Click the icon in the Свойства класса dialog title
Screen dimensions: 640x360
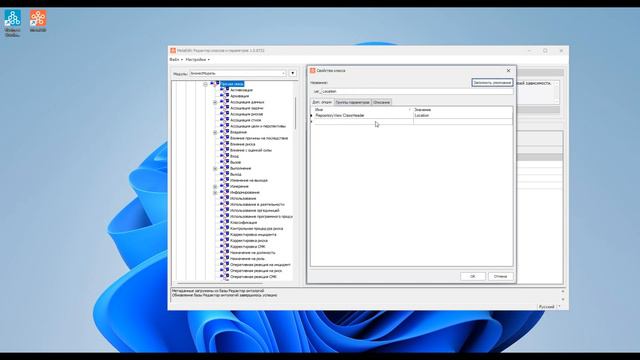(x=313, y=71)
